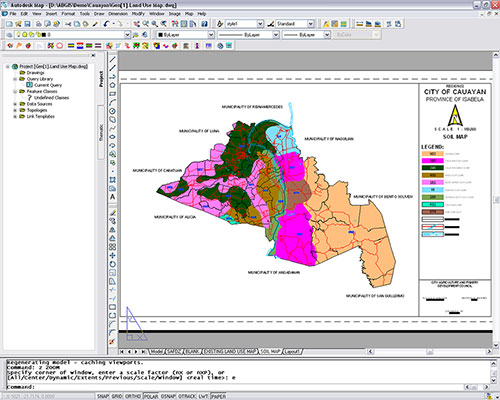Open the 'Standard' dimension style dropdown
Viewport: 500px width, 400px height.
(x=311, y=24)
